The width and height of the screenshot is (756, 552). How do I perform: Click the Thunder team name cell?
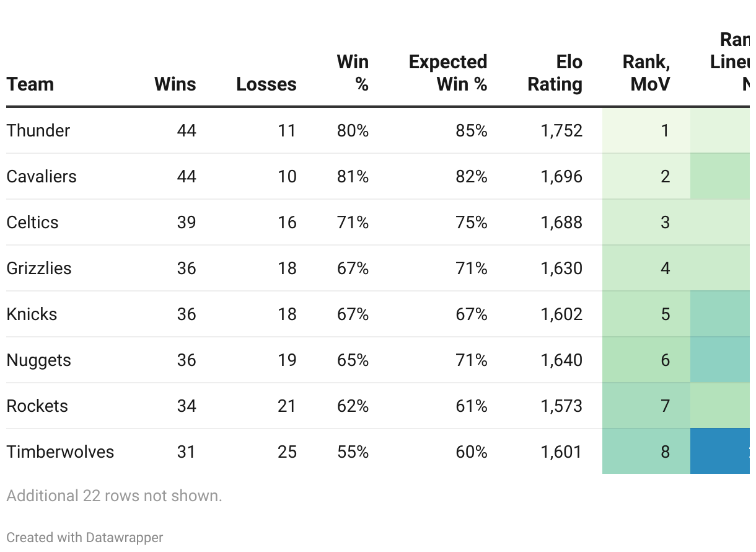[38, 131]
